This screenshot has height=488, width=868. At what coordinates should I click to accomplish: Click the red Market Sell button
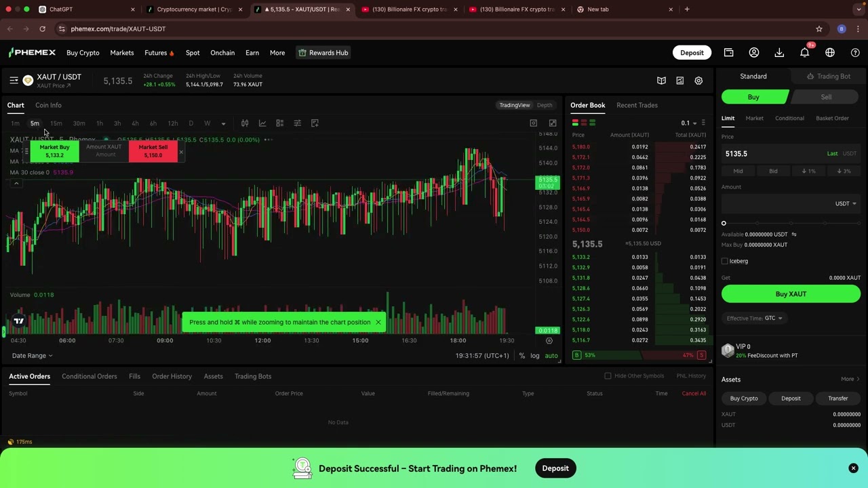(153, 151)
